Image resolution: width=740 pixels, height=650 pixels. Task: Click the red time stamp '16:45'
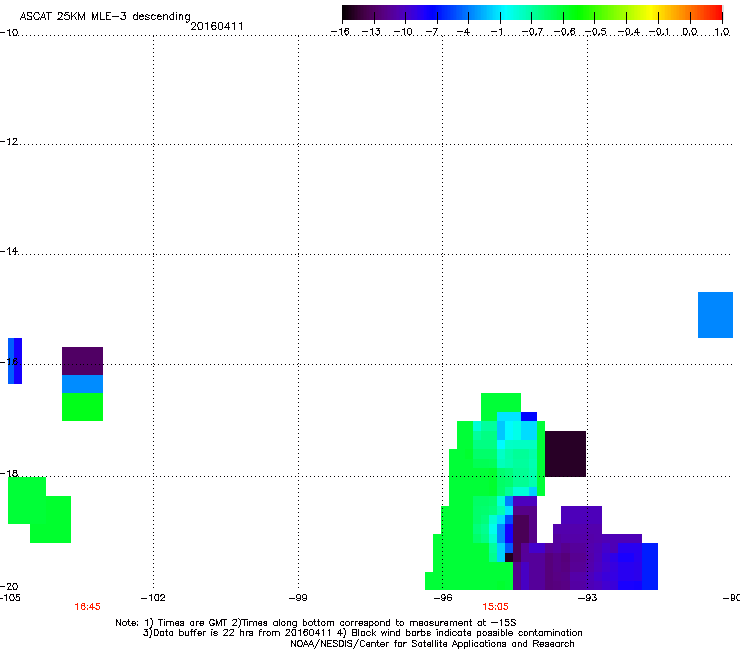(x=87, y=607)
